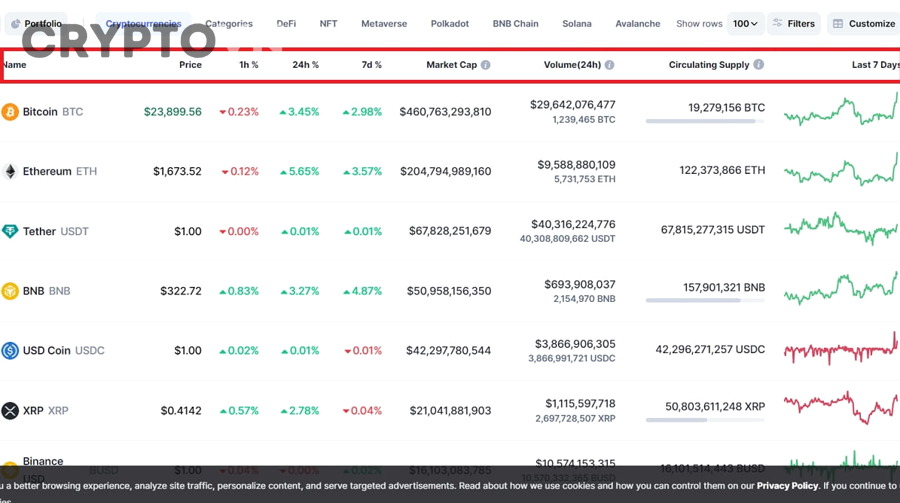900x503 pixels.
Task: Click Bitcoin 24h change 3.45%
Action: click(299, 111)
